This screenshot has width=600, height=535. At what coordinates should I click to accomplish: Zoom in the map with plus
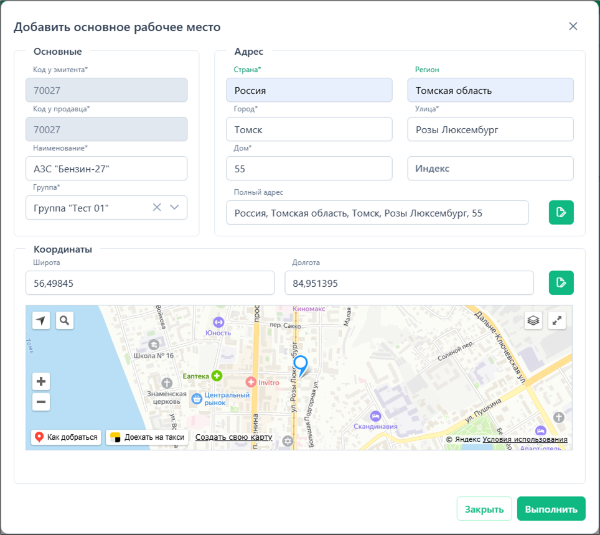coord(41,381)
